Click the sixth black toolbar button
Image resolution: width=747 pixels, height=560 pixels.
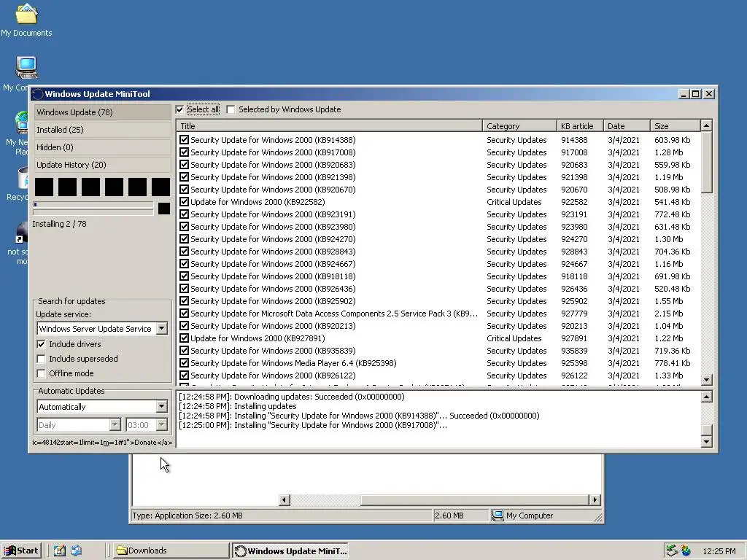click(160, 187)
